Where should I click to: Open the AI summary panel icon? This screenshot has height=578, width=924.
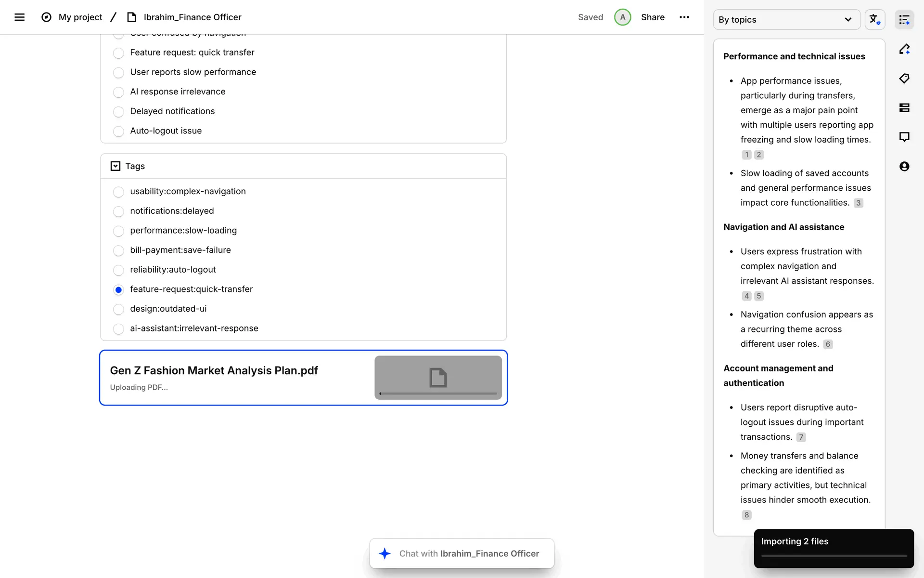pos(904,20)
